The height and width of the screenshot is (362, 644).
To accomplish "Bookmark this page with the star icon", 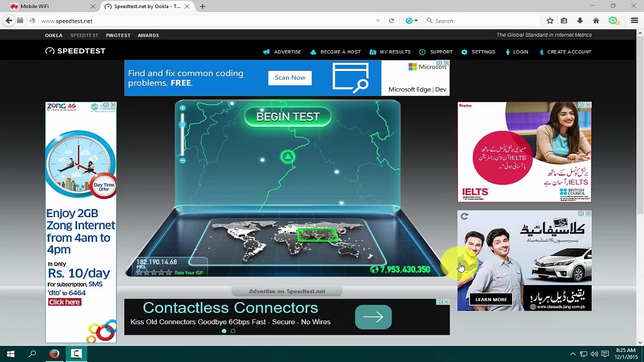I will [550, 21].
